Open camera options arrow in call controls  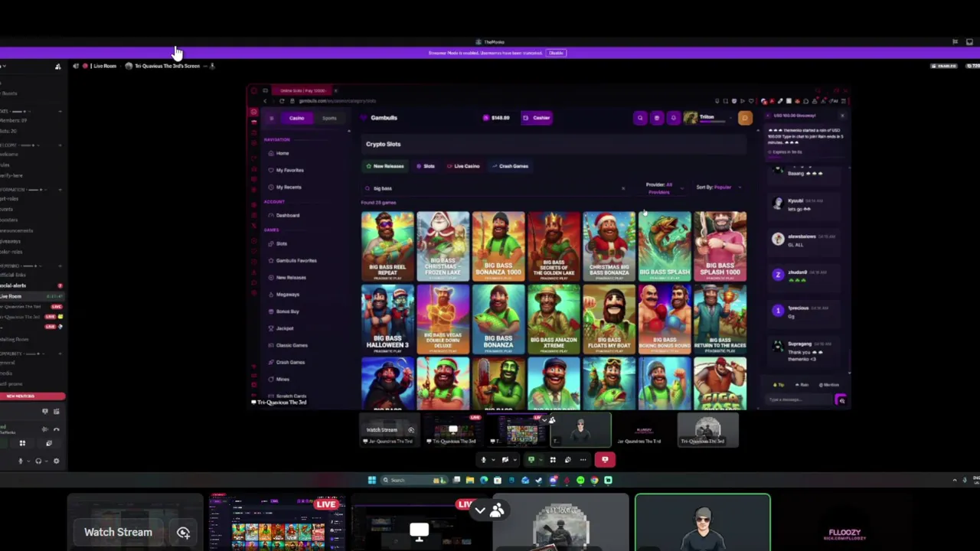(x=514, y=460)
